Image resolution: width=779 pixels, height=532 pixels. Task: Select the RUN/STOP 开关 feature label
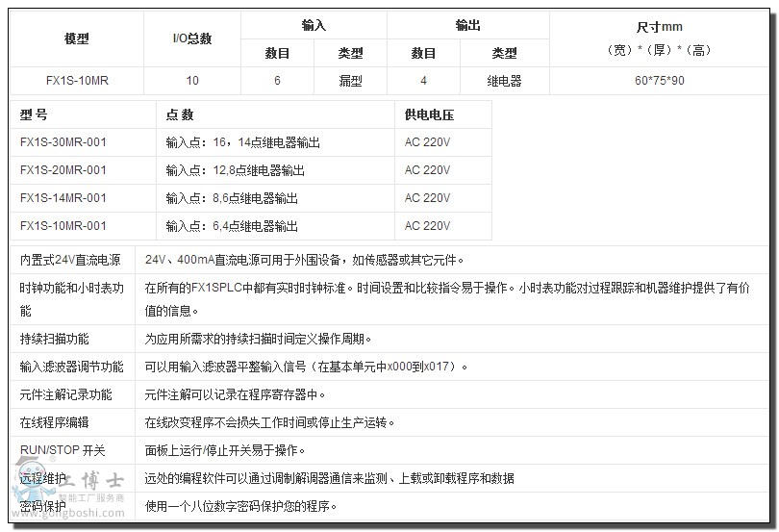point(63,450)
